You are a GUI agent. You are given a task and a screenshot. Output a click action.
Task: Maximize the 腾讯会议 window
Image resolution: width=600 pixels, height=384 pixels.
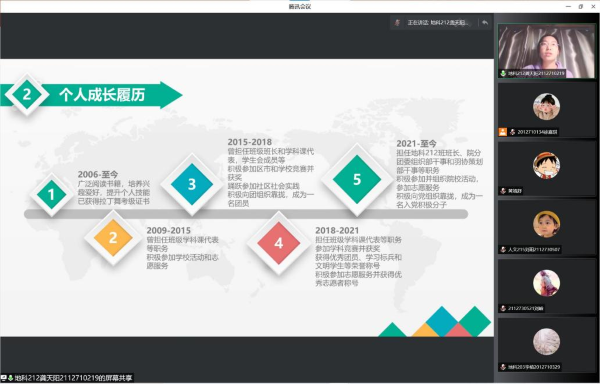(x=580, y=7)
